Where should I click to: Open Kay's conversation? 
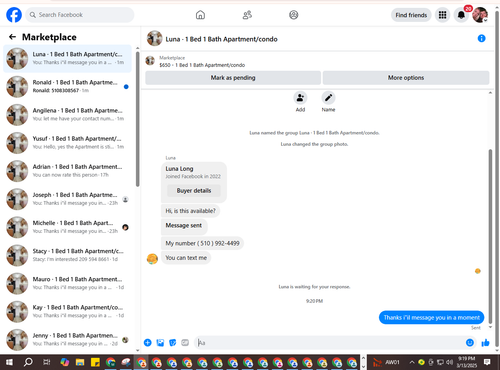[x=67, y=312]
